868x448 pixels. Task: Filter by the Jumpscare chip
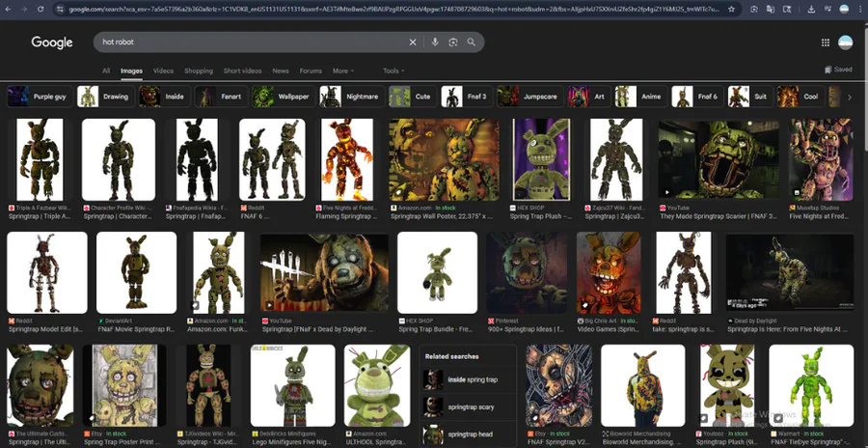pos(529,97)
